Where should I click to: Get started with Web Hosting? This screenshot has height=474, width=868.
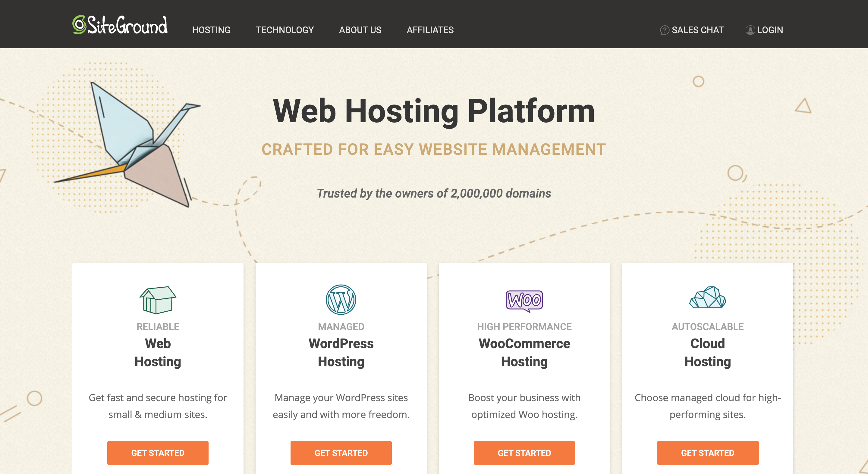pos(158,453)
